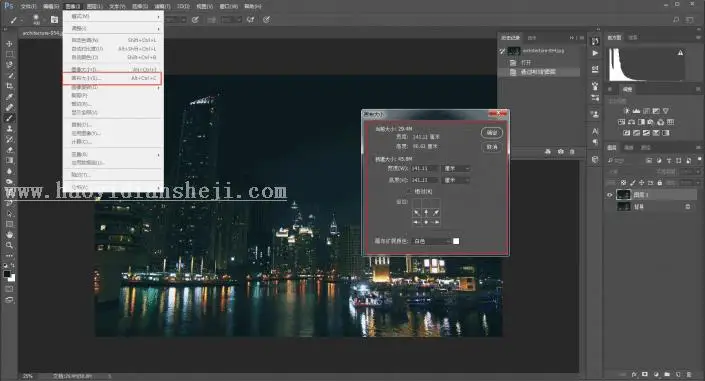The height and width of the screenshot is (381, 705).
Task: Select the Healing Brush tool
Action: click(x=9, y=108)
